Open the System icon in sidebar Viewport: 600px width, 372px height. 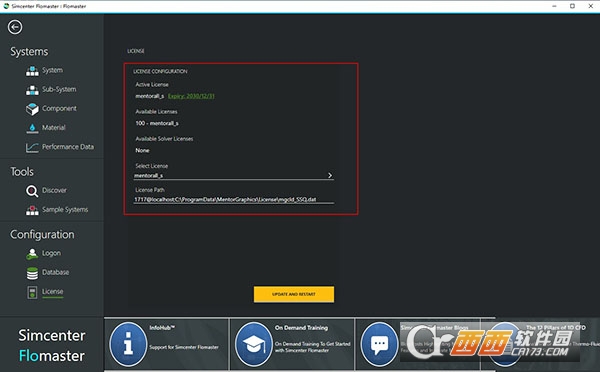click(x=32, y=71)
